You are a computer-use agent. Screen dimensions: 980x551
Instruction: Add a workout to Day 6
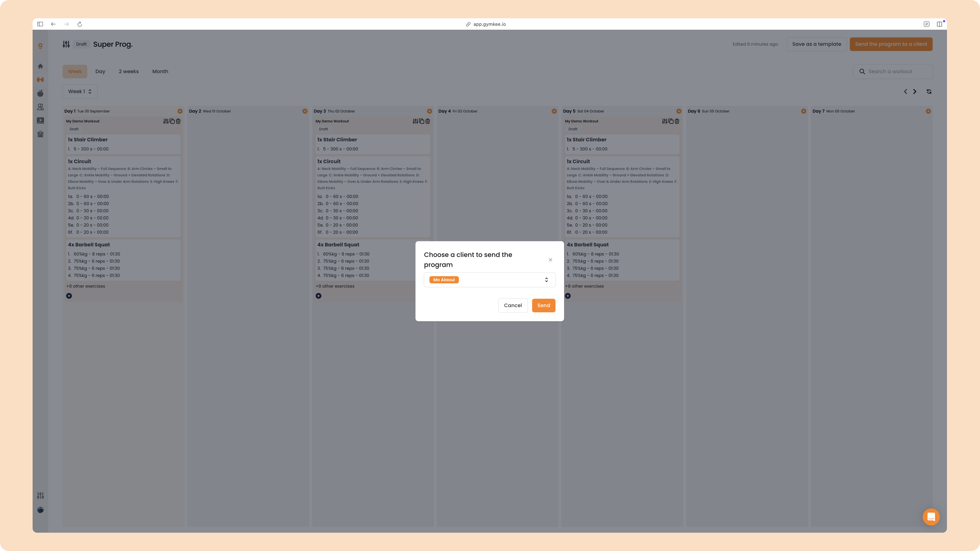pos(803,111)
